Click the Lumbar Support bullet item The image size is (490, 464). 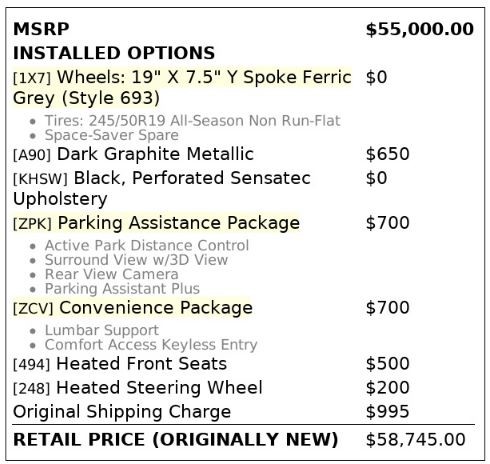[x=102, y=330]
